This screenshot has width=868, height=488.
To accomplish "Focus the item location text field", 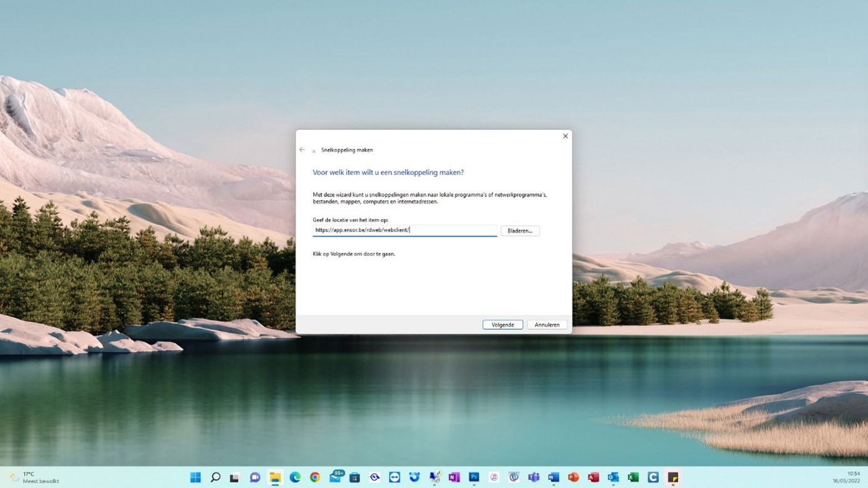I will [x=405, y=230].
